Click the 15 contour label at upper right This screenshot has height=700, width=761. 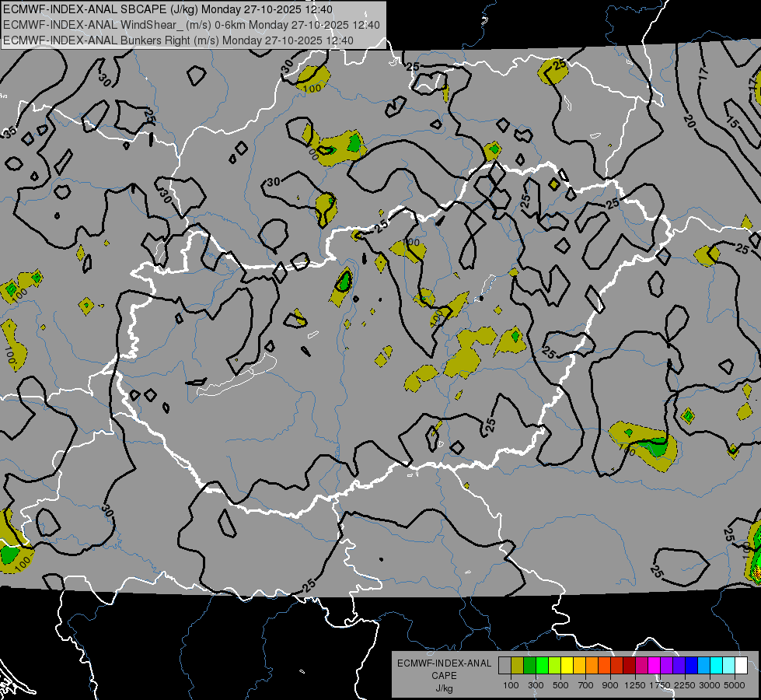click(x=731, y=123)
